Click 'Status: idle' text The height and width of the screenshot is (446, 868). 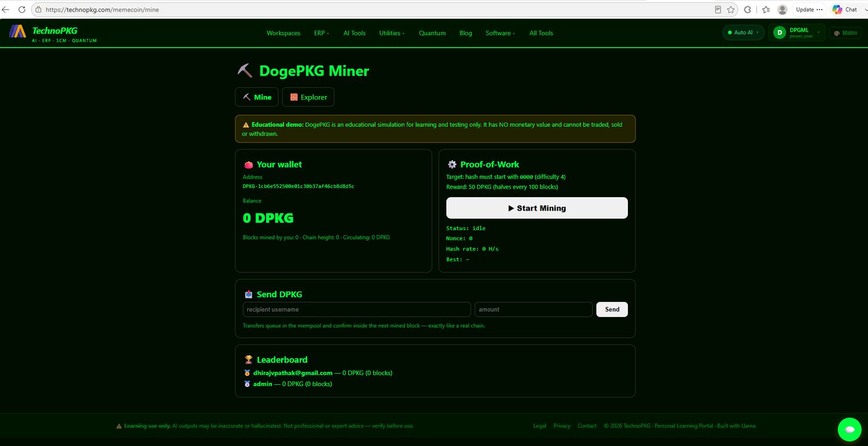(x=466, y=228)
